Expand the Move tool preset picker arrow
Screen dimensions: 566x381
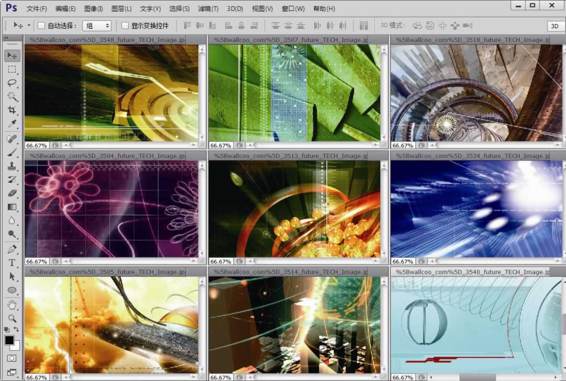[x=29, y=26]
